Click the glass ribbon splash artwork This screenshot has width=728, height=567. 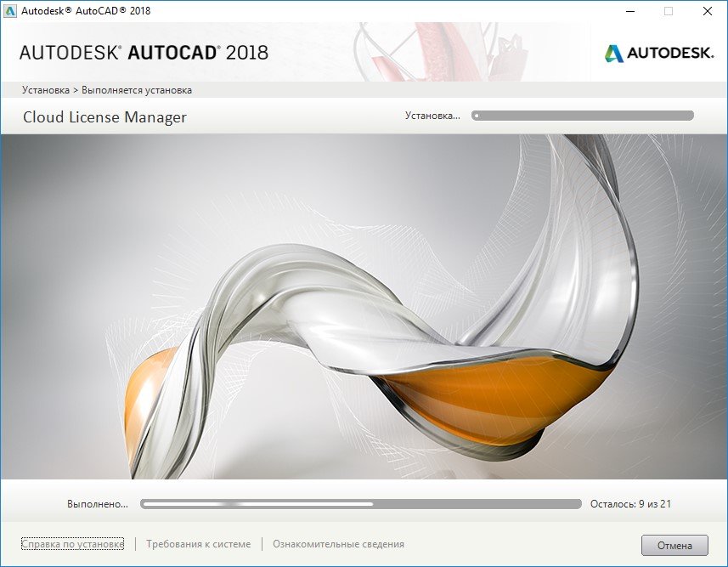point(364,307)
